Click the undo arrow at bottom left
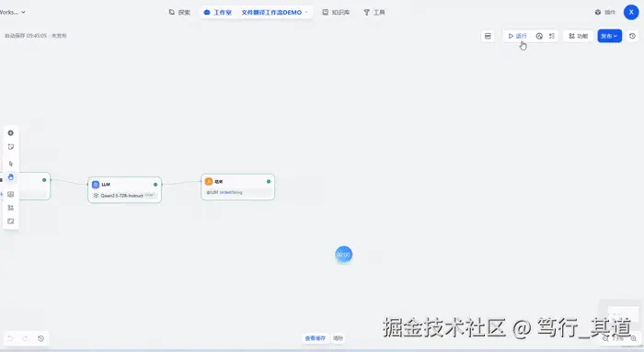 click(11, 338)
